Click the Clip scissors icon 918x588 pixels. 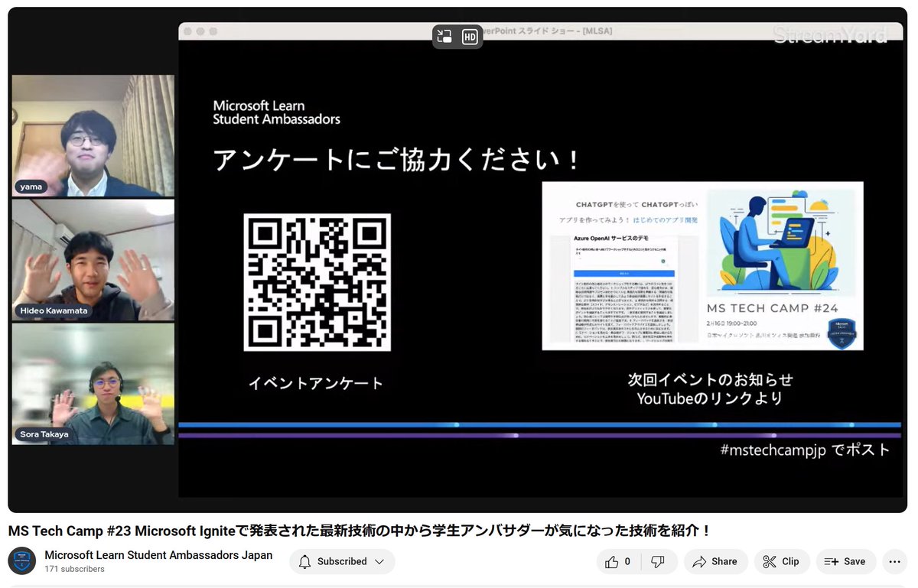[769, 561]
